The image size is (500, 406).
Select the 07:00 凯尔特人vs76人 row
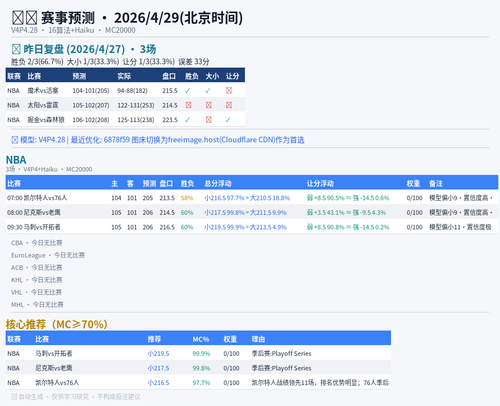coord(252,198)
